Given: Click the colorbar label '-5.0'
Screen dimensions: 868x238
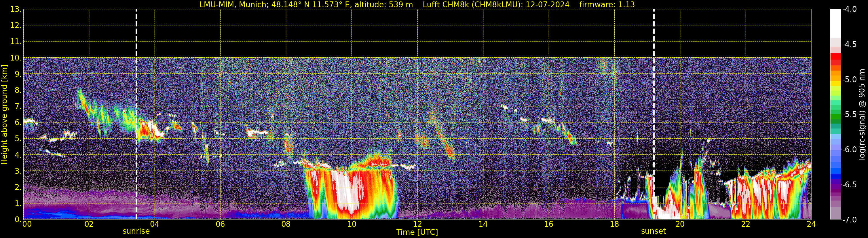Looking at the screenshot, I should pyautogui.click(x=849, y=80).
